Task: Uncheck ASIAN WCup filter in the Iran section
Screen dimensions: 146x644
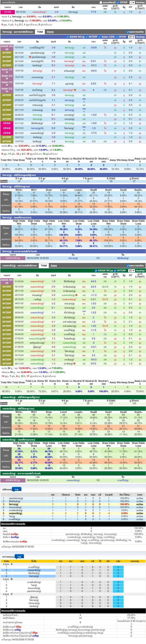Action: (68, 37)
